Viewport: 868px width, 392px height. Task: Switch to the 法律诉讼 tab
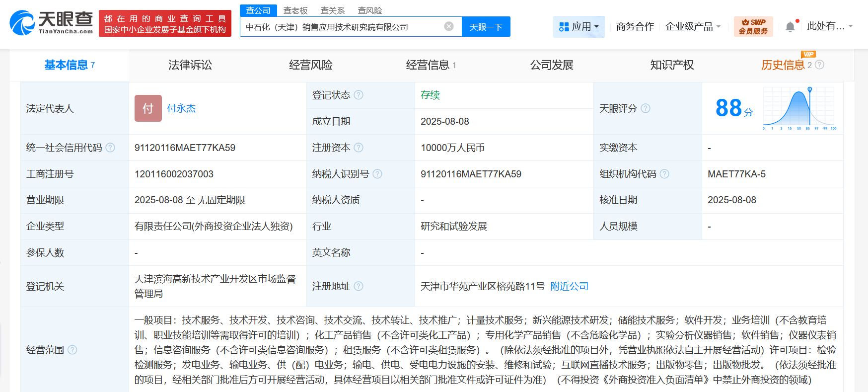pyautogui.click(x=190, y=65)
